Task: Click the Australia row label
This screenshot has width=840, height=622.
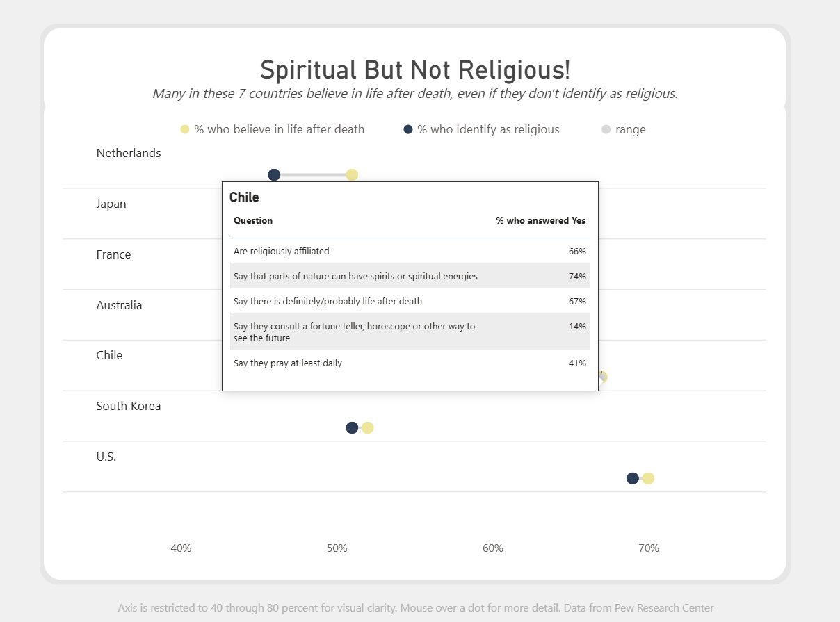Action: pos(119,305)
